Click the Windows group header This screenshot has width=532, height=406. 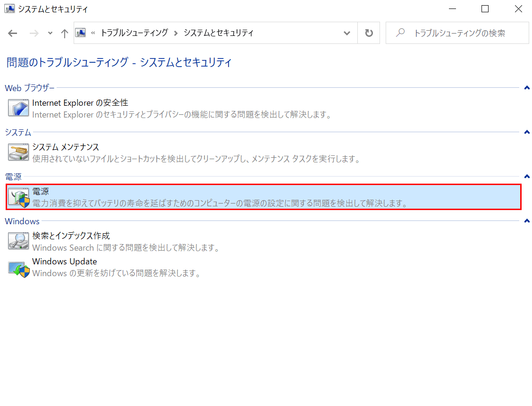22,221
